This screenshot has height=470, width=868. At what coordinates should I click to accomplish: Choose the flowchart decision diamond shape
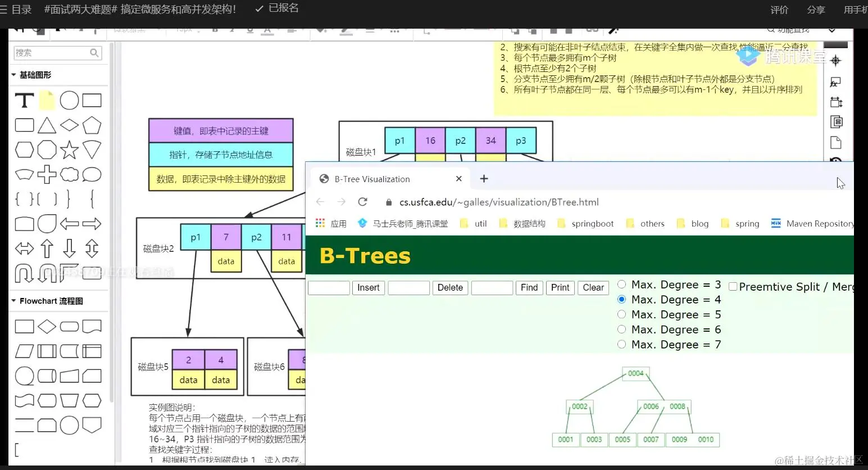47,327
